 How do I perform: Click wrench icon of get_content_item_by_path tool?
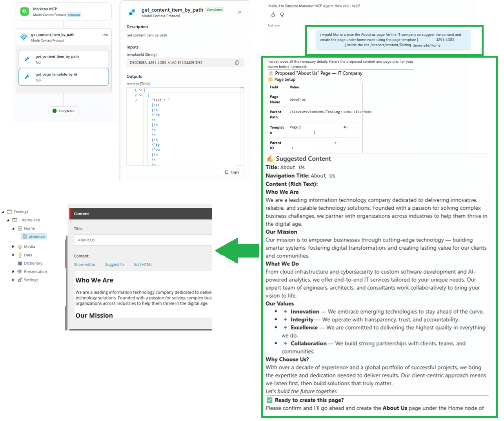27,59
